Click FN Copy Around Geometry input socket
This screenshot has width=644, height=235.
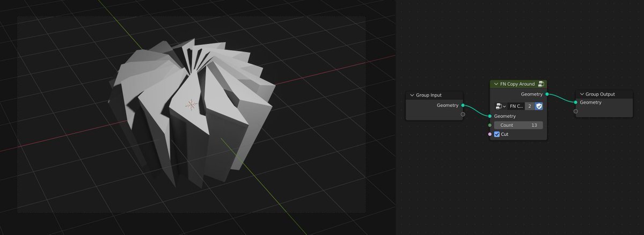point(490,116)
